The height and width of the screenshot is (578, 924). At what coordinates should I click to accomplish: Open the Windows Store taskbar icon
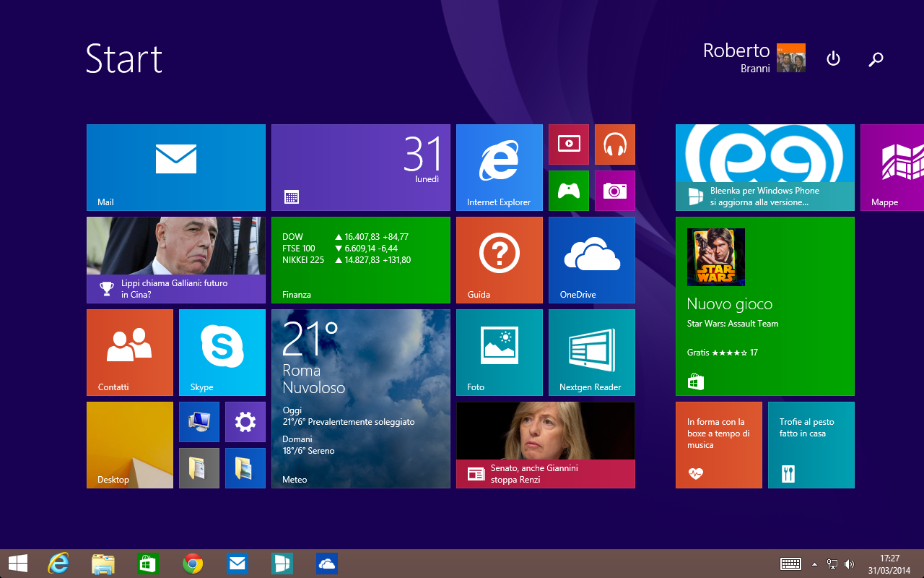pos(148,564)
